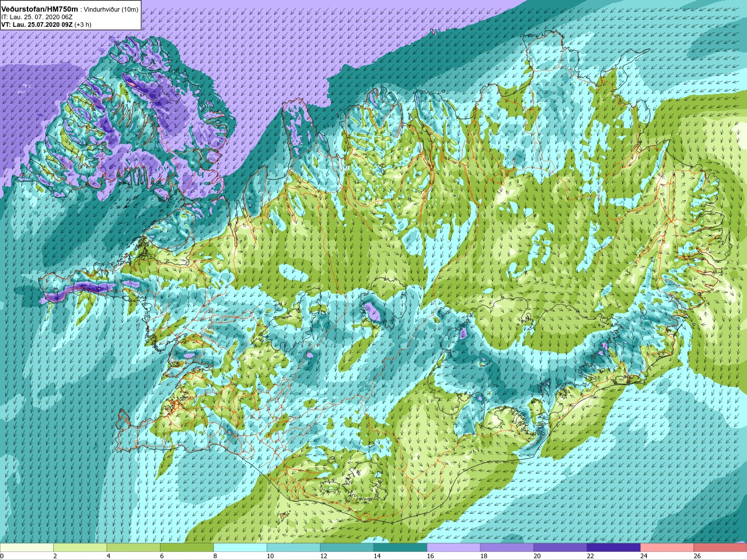747x560 pixels.
Task: Select the 6–8 legend color swatch
Action: [187, 548]
